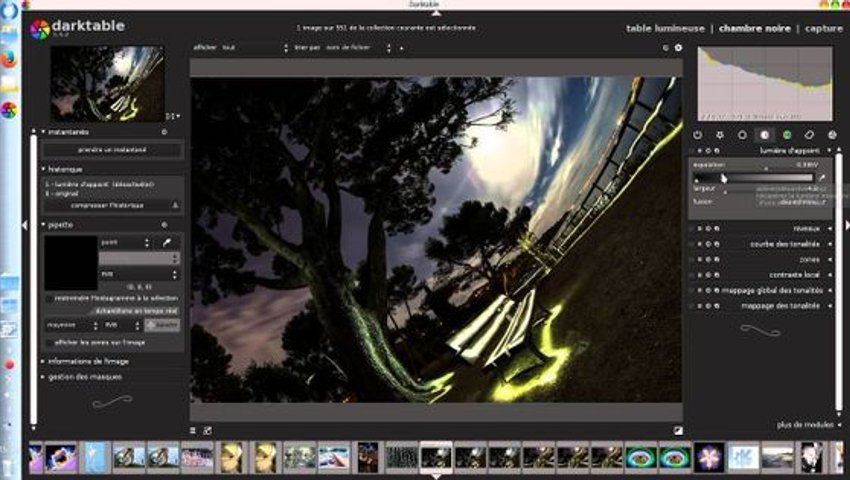
Task: Open the afficher tout dropdown
Action: [255, 48]
